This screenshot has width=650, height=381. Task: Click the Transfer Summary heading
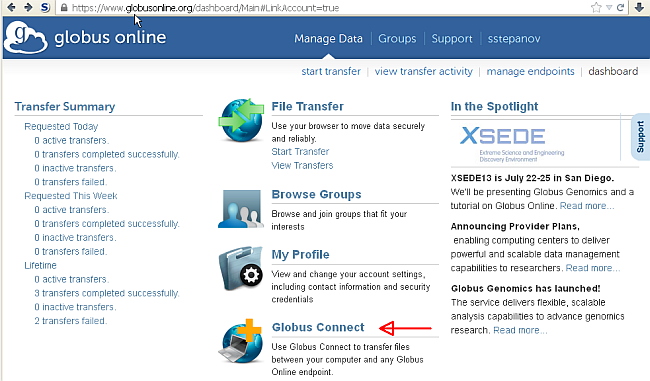click(65, 107)
